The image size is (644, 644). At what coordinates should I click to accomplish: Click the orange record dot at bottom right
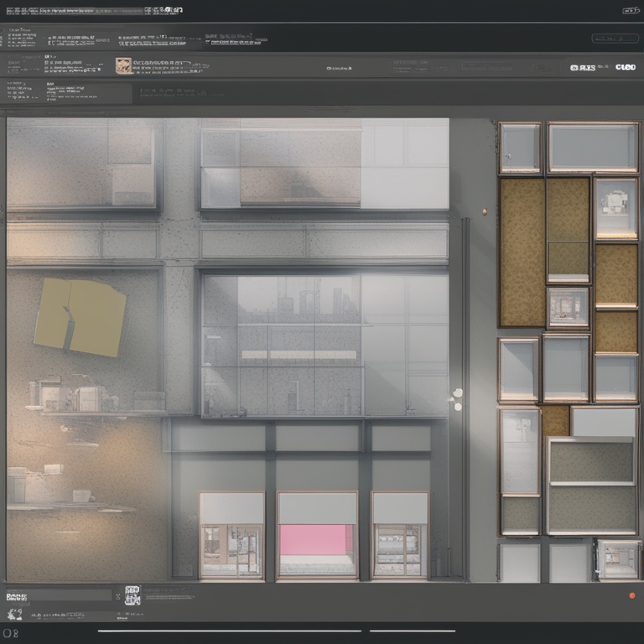(x=632, y=595)
